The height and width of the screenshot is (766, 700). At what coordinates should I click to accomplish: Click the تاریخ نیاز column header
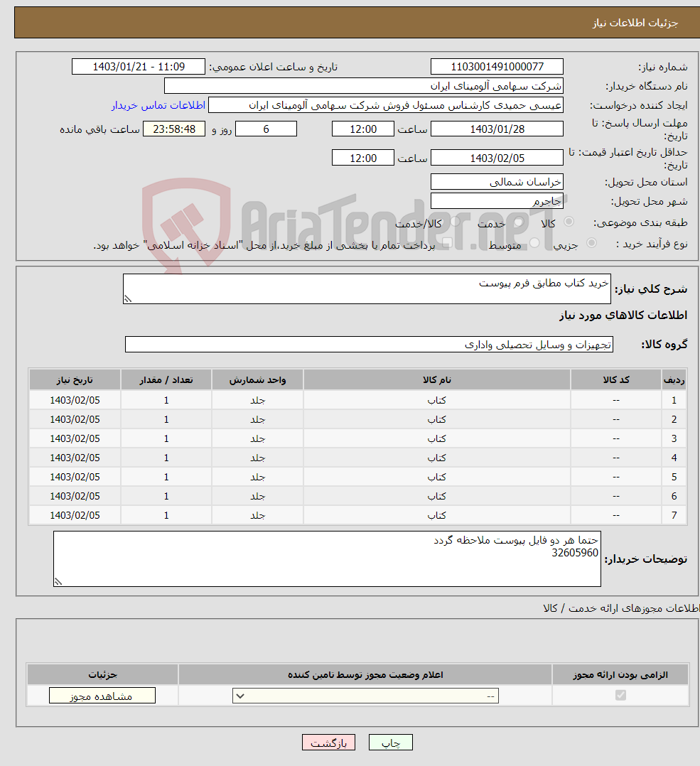point(75,379)
